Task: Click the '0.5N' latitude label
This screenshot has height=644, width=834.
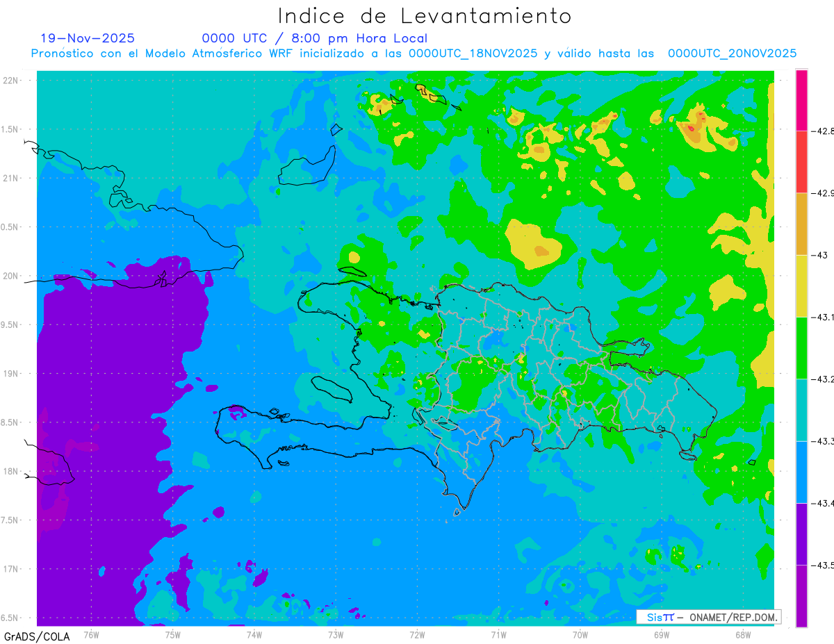Action: pyautogui.click(x=9, y=227)
